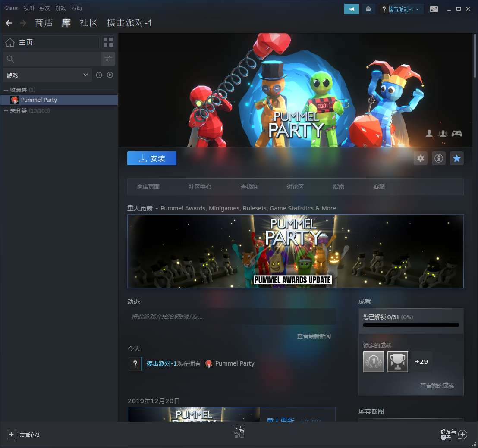Go to the 商店 tab
478x448 pixels.
tap(44, 23)
